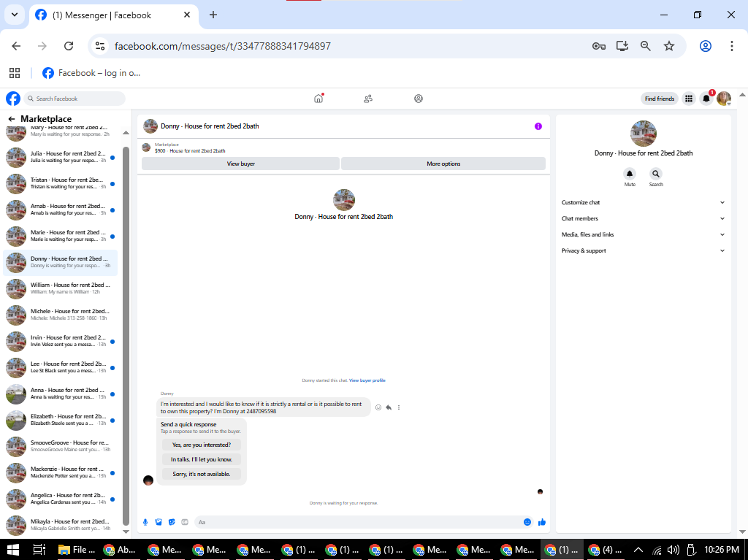Open Chrome apps grid in bookmarks bar
748x560 pixels.
15,73
